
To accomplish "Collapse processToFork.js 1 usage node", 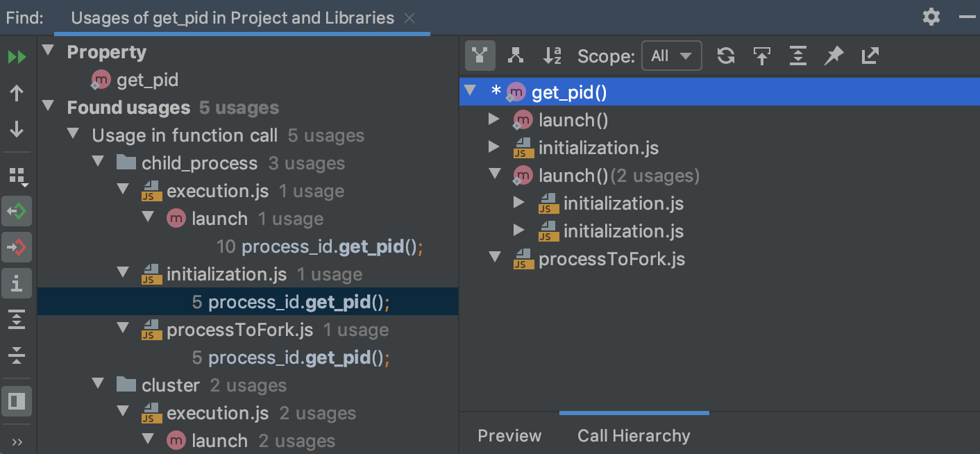I will [x=123, y=328].
